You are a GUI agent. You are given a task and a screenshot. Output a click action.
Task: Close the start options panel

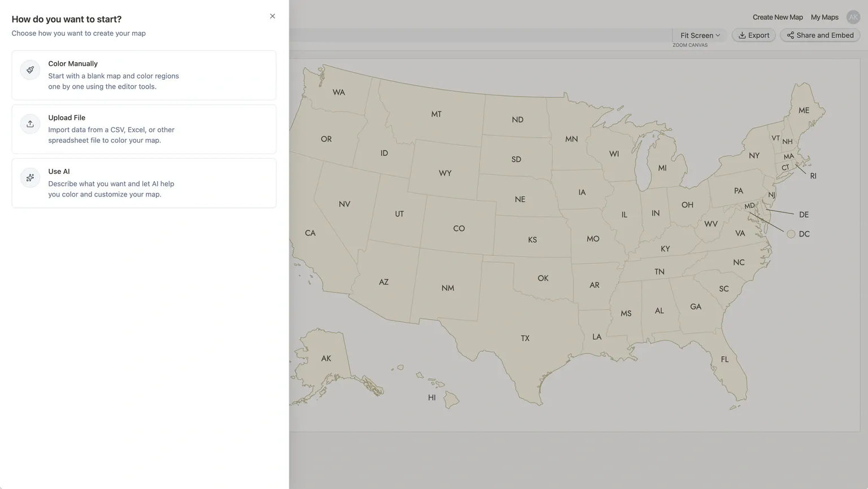pos(272,16)
